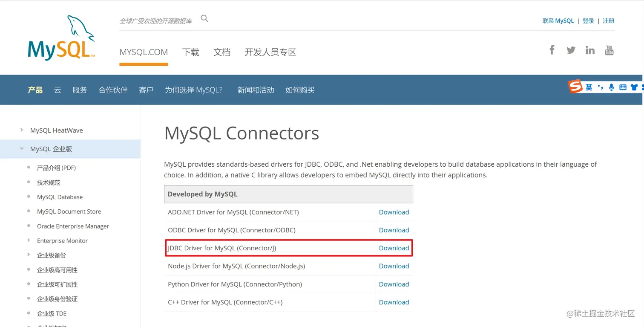Open the 为何选择 MySQL? menu item
The image size is (644, 327).
tap(194, 90)
